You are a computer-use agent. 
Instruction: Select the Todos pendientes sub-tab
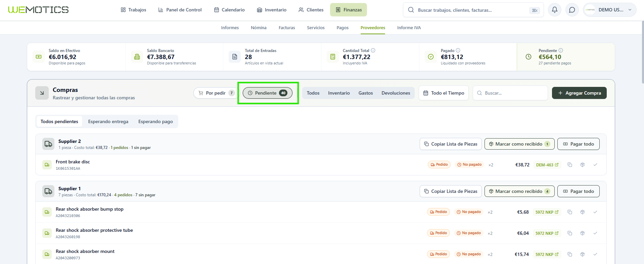59,121
